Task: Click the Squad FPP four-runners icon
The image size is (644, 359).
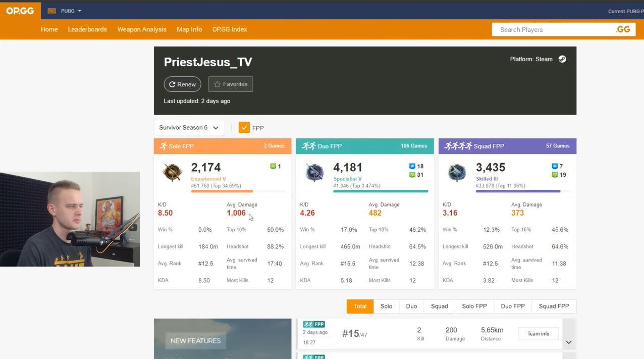Action: click(x=458, y=146)
